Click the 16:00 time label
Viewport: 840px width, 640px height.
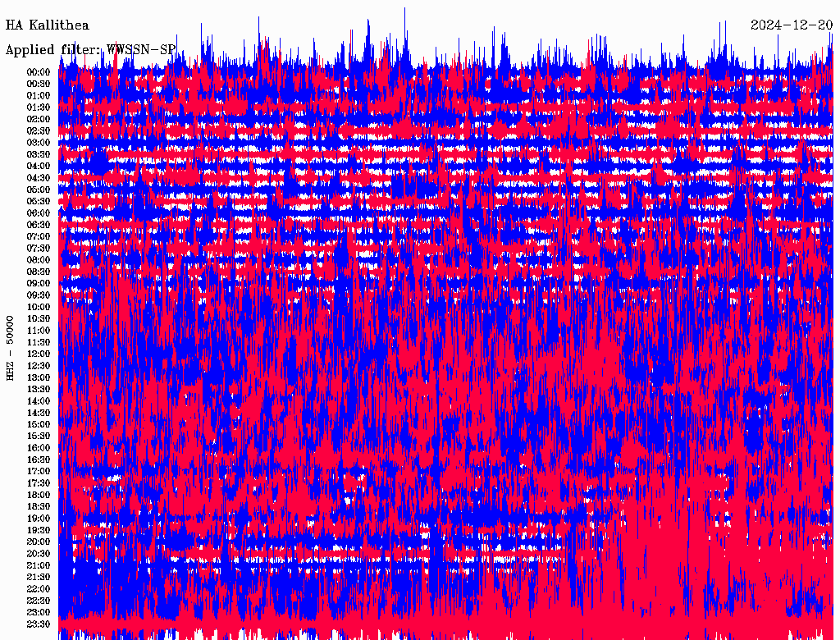tap(39, 448)
